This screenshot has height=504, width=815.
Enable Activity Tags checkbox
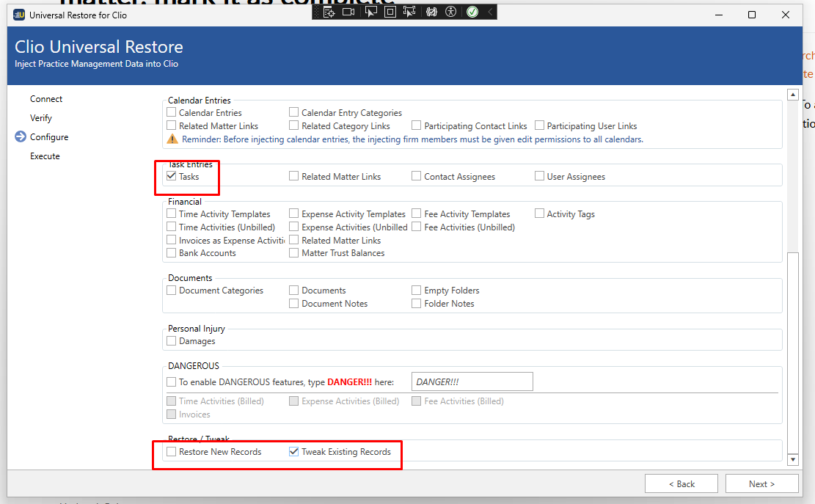coord(539,213)
